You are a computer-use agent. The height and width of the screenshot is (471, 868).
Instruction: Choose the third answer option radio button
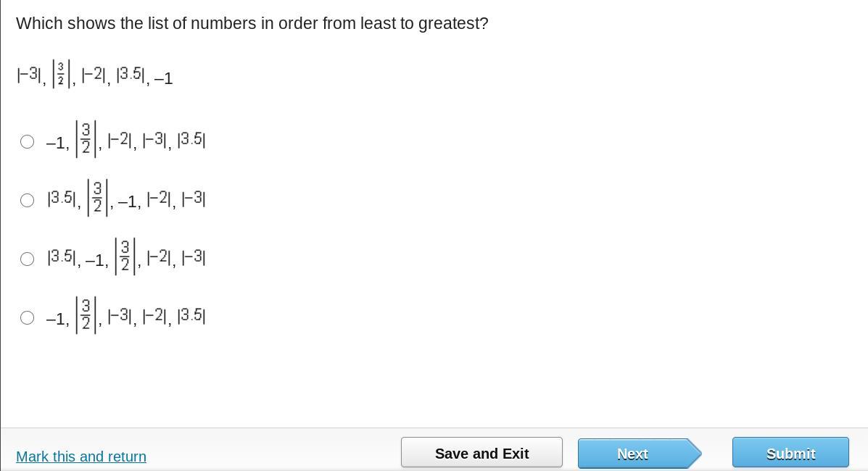[28, 259]
